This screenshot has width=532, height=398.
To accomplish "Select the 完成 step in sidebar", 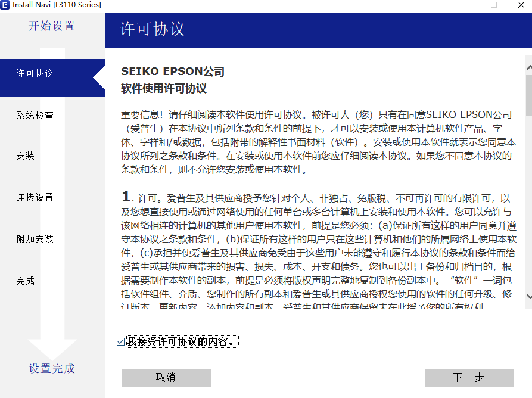I will (x=26, y=281).
